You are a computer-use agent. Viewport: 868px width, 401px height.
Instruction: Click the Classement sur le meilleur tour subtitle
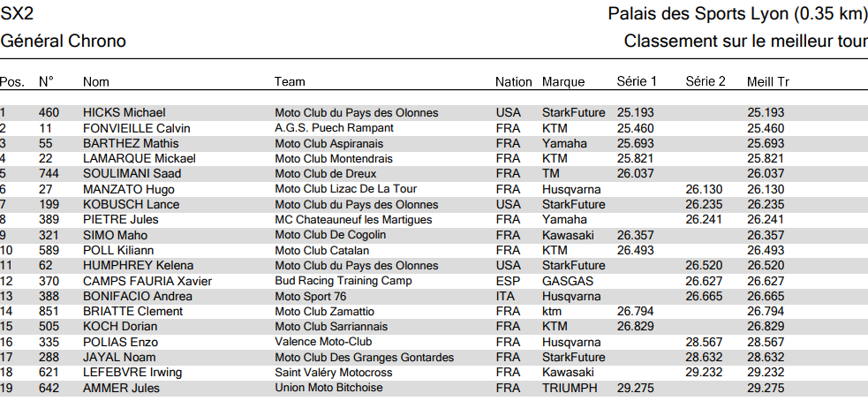pyautogui.click(x=745, y=42)
